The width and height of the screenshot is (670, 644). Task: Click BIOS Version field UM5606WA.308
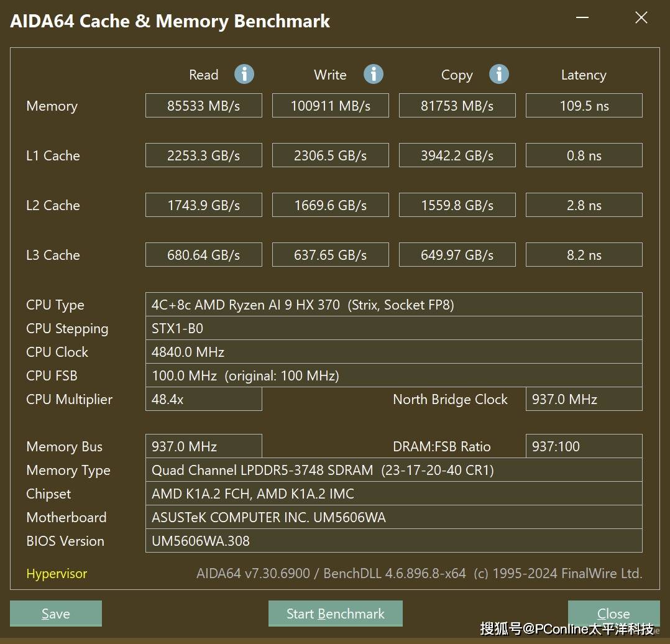pos(394,541)
